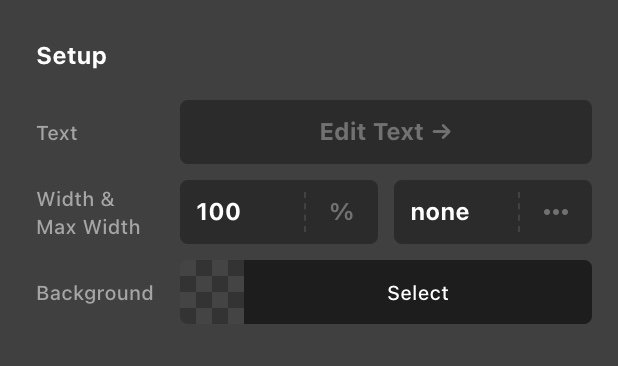The height and width of the screenshot is (366, 618).
Task: Click the Width & label line
Action: click(75, 199)
